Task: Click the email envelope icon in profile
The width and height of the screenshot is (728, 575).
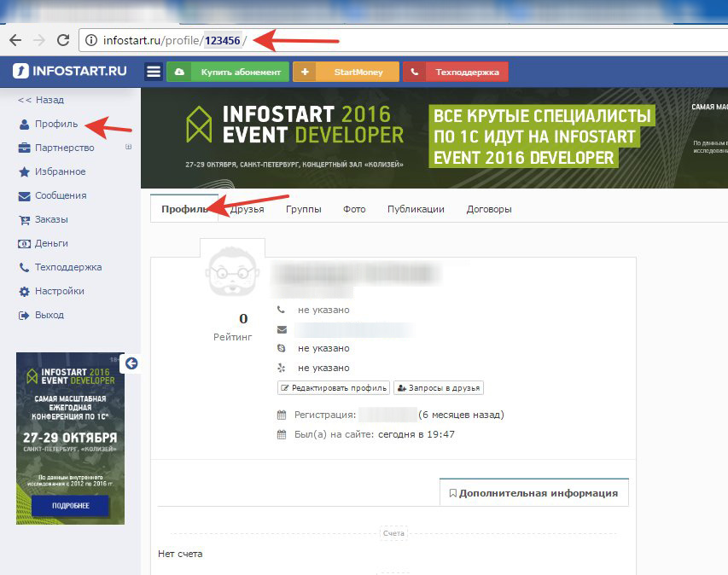Action: pyautogui.click(x=282, y=329)
